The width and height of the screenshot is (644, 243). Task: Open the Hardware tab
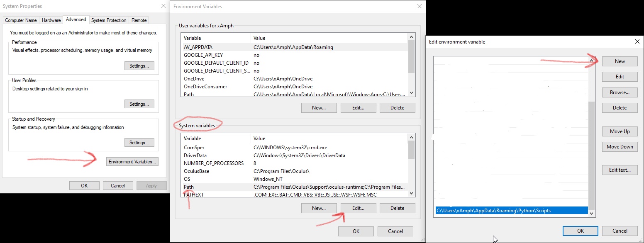51,20
